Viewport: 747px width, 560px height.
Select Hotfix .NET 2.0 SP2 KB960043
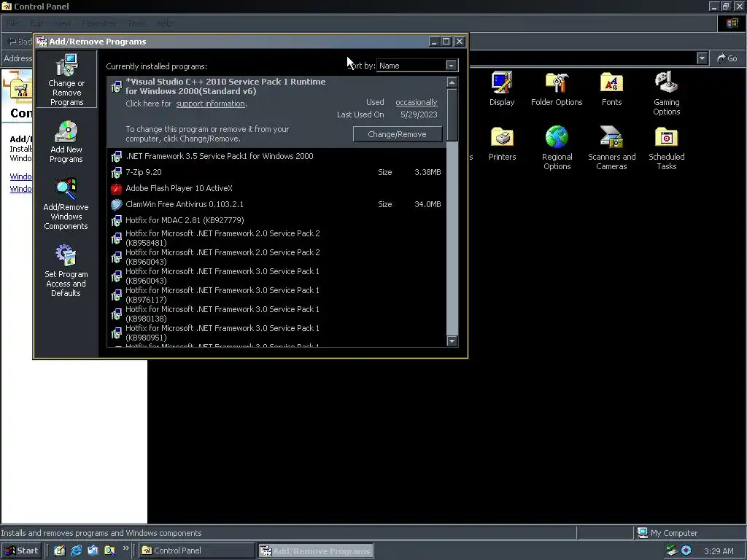pyautogui.click(x=276, y=257)
